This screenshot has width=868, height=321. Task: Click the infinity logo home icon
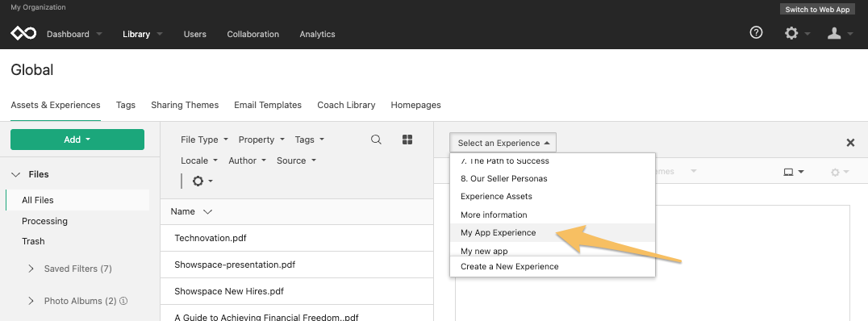coord(23,34)
